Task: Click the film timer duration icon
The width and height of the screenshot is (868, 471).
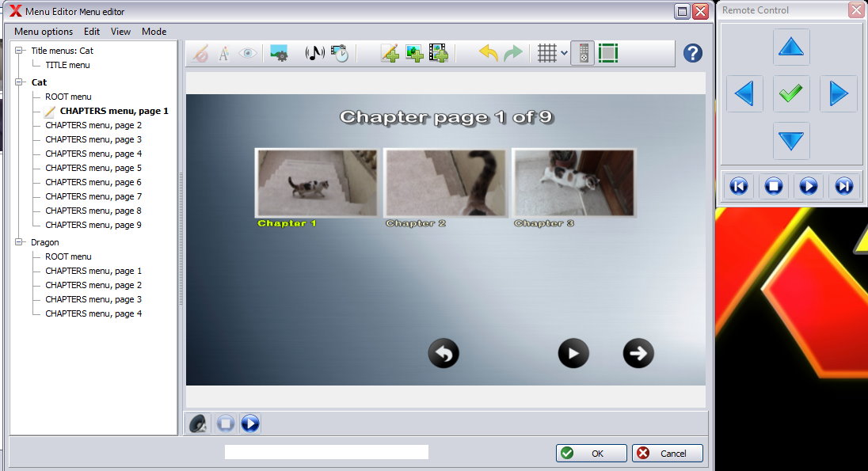Action: click(x=339, y=54)
